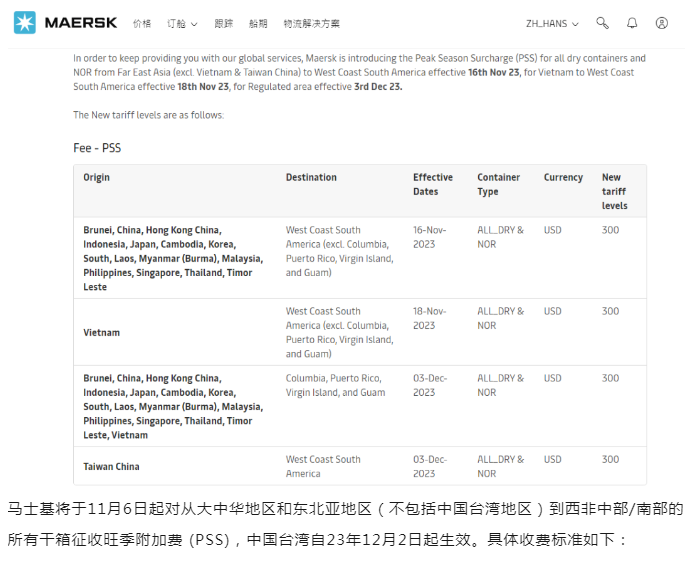The width and height of the screenshot is (693, 567).
Task: Select the Taiwan China origin cell
Action: (111, 466)
